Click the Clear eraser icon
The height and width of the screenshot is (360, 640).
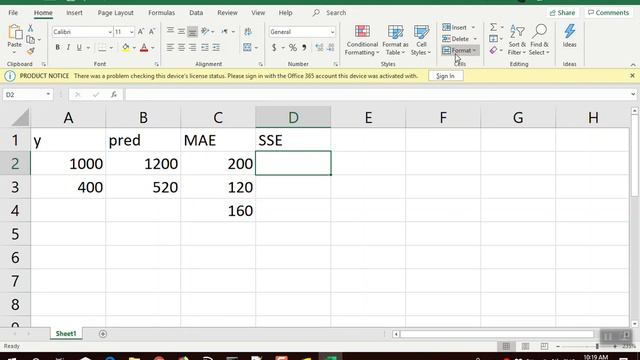coord(493,50)
